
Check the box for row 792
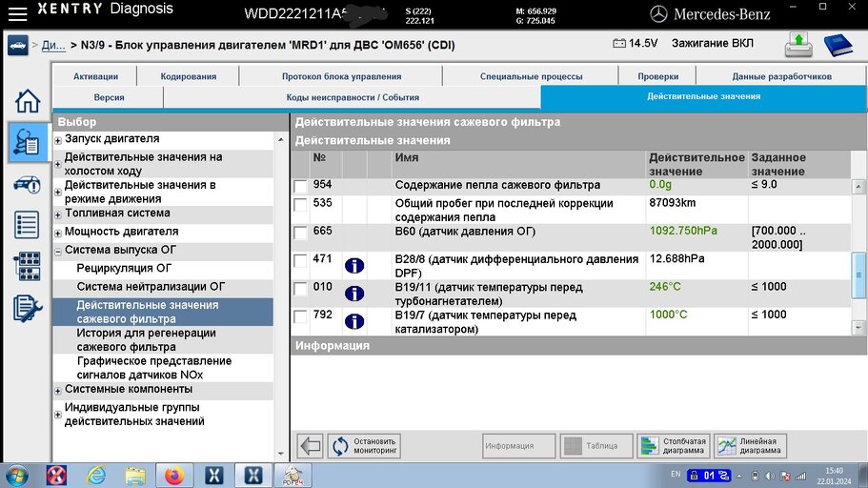coord(300,316)
